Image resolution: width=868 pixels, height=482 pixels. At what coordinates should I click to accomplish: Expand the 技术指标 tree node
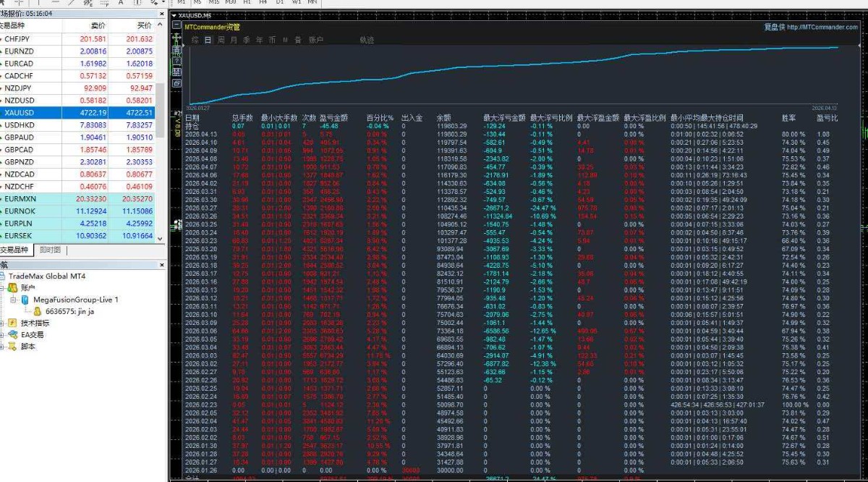(x=3, y=323)
